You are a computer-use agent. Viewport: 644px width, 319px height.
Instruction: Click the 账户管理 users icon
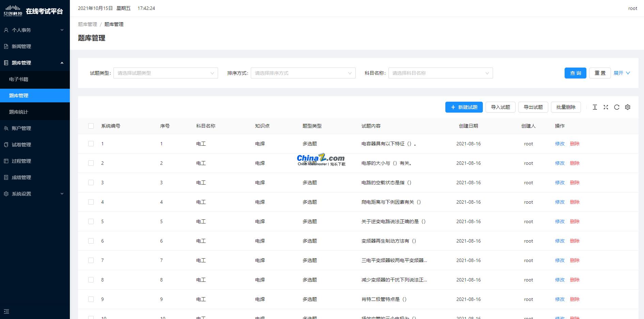(6, 128)
